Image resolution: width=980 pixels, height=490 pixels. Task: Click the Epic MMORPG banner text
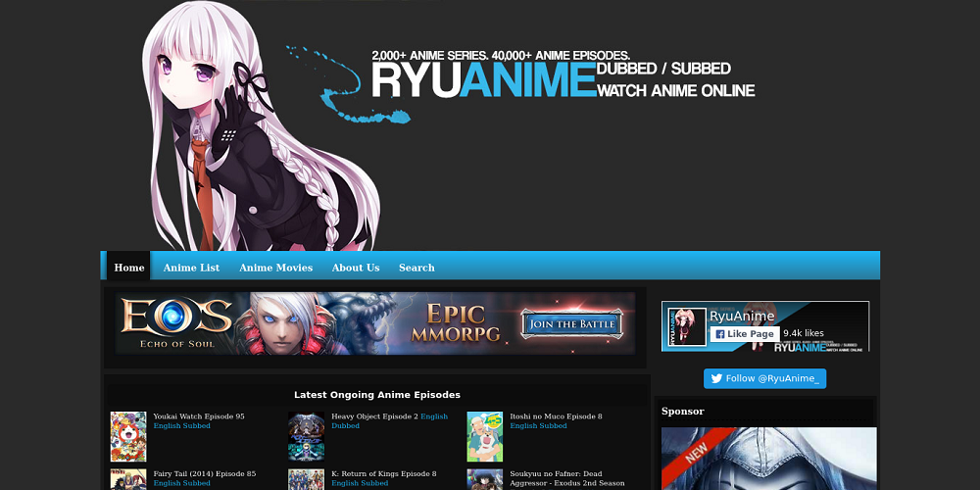click(x=455, y=323)
